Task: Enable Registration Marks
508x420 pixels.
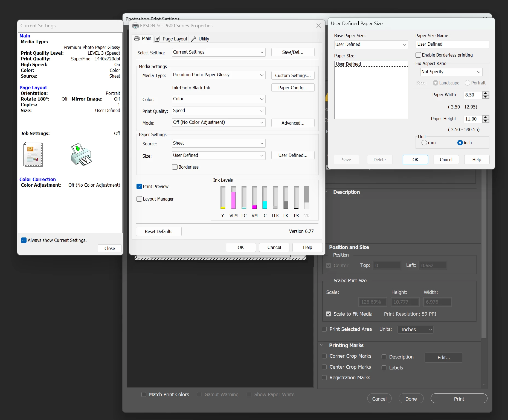Action: [324, 378]
